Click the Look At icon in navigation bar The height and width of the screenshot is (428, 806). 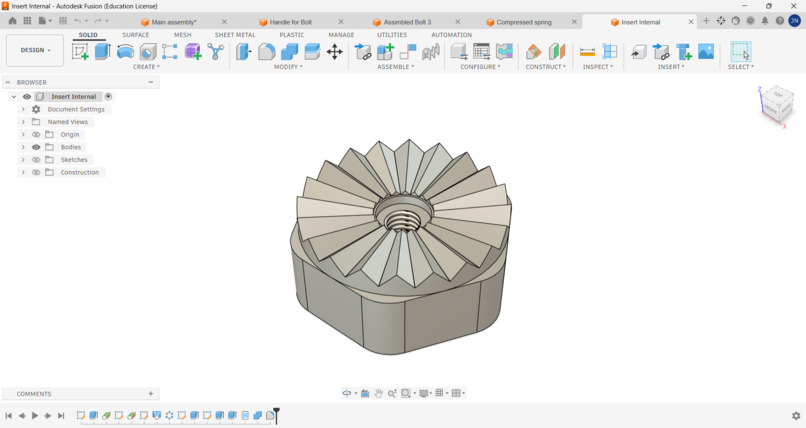tap(365, 393)
